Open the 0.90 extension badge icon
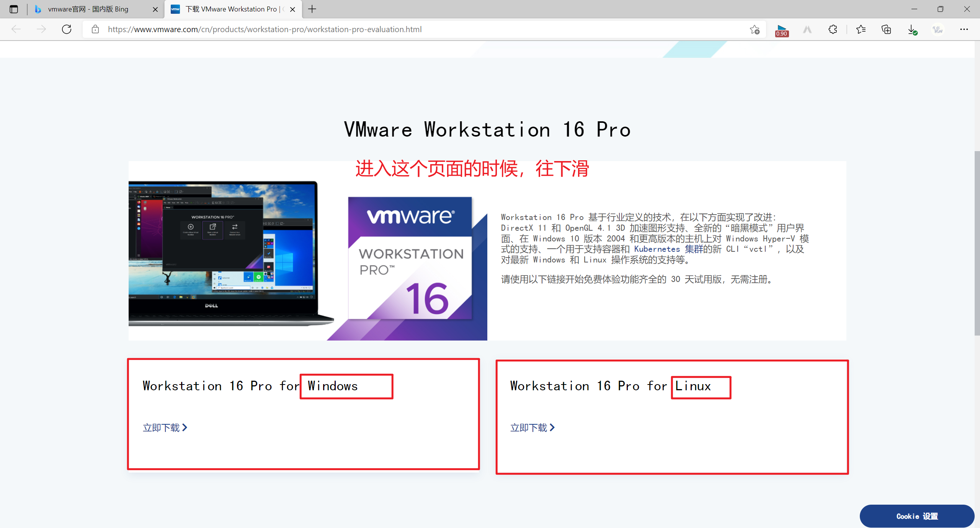980x528 pixels. (781, 30)
